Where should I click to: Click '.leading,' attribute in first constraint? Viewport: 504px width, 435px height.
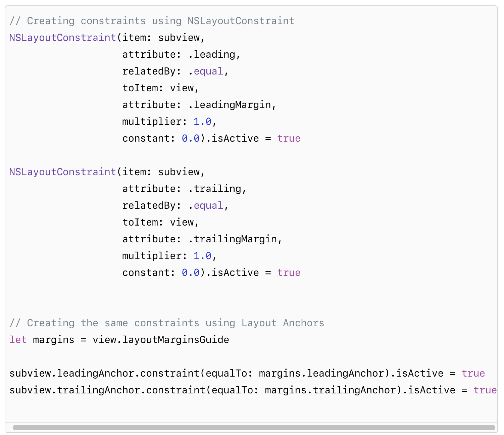tap(214, 54)
